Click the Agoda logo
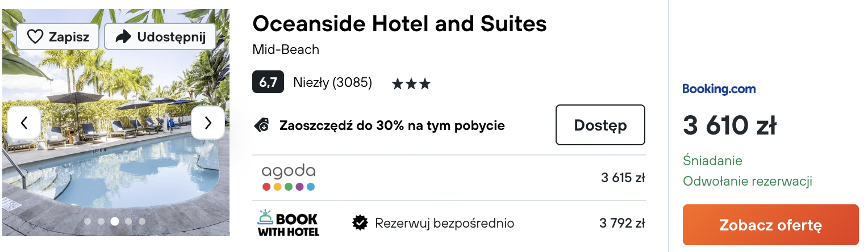The height and width of the screenshot is (252, 868). [x=289, y=178]
